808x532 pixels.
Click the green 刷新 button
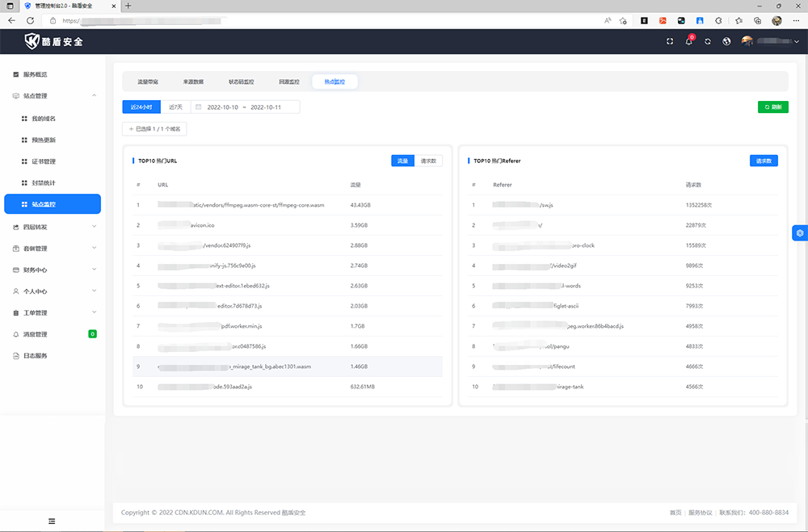click(x=773, y=107)
